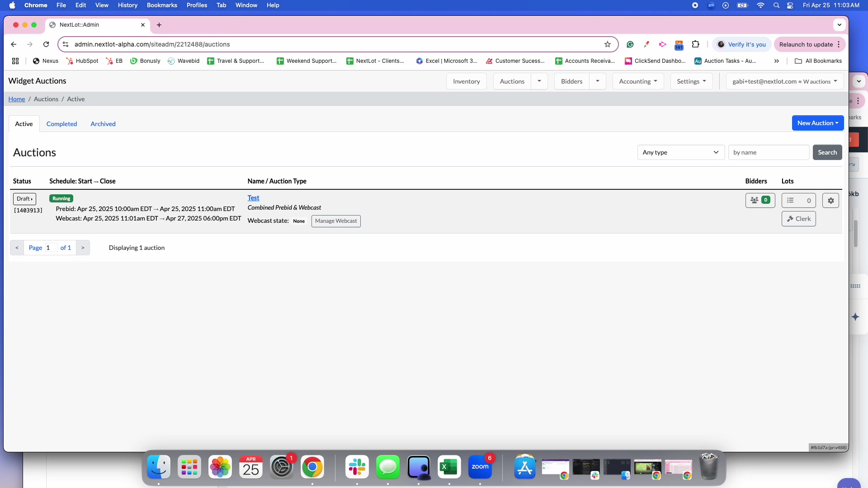Open the Test auction link

coord(253,197)
